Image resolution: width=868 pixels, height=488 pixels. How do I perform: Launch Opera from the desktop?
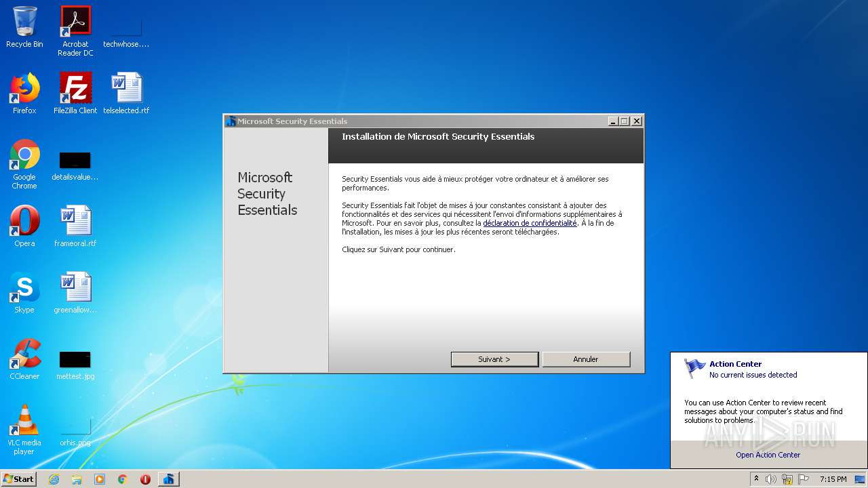coord(24,226)
